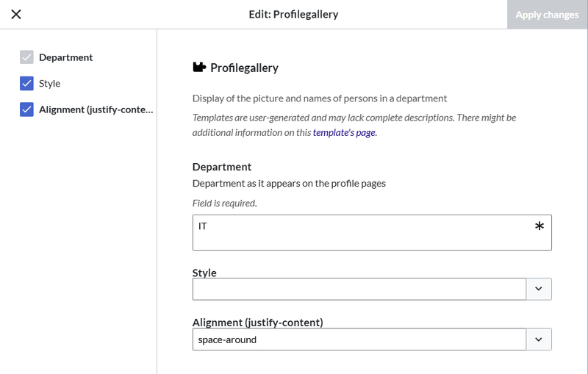Open the Alignment dropdown chevron
The height and width of the screenshot is (374, 588).
539,339
